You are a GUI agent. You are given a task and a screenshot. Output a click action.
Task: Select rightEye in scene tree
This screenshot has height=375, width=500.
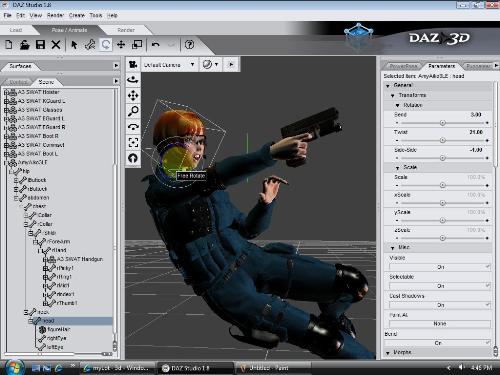point(56,338)
